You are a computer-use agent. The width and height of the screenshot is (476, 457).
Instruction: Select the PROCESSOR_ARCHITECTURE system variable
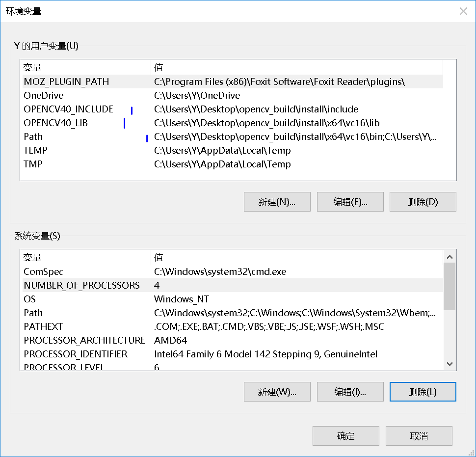[x=83, y=340]
